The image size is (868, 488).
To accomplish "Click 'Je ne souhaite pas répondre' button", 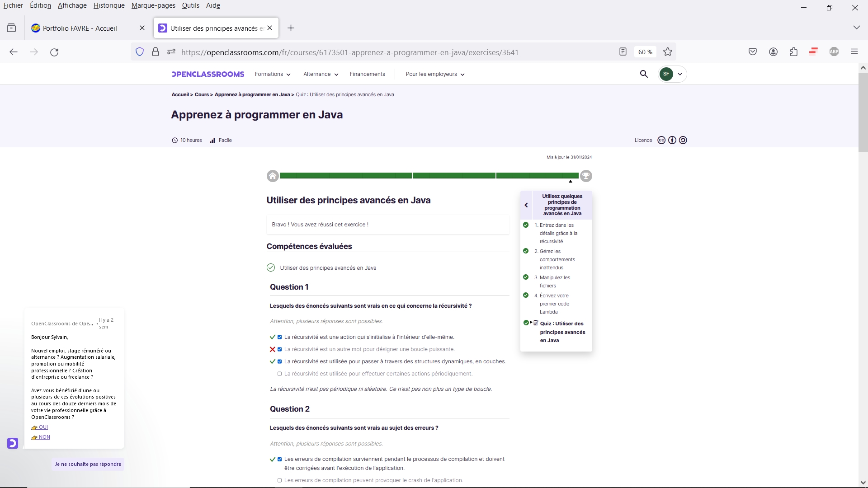I will [x=88, y=464].
